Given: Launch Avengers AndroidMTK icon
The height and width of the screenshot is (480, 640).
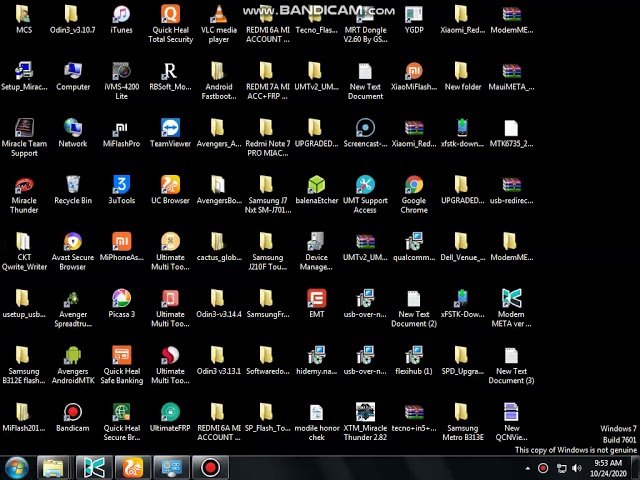Looking at the screenshot, I should [x=73, y=366].
